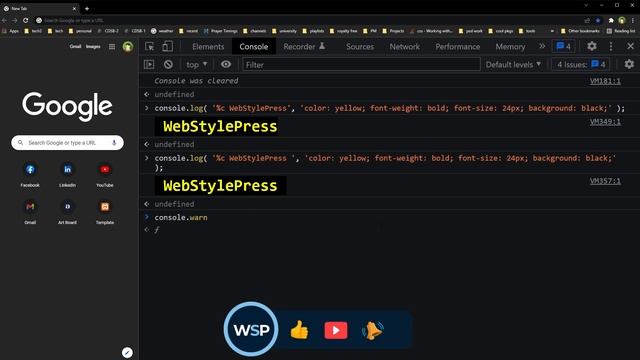Toggle the console sidebar
640x360 pixels.
(x=149, y=64)
